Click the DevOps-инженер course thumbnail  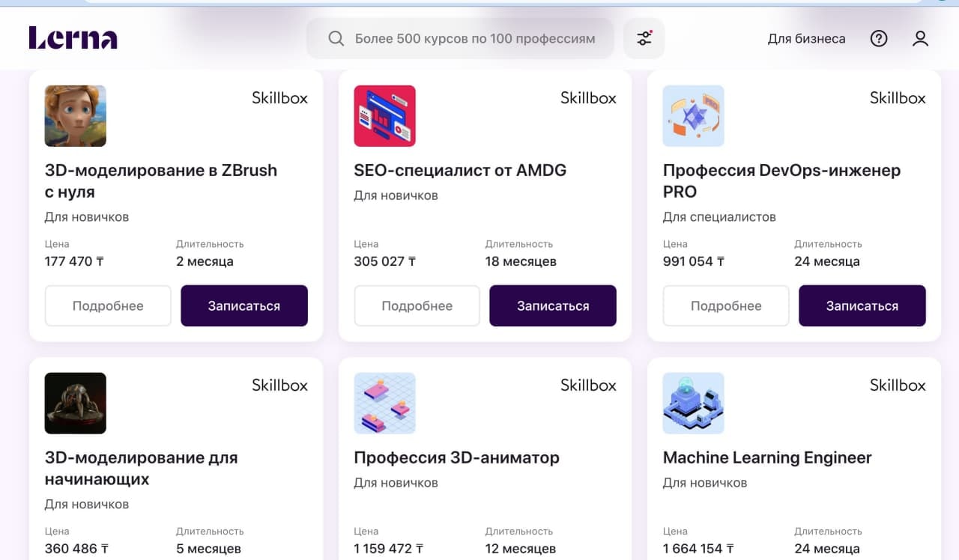pos(693,116)
